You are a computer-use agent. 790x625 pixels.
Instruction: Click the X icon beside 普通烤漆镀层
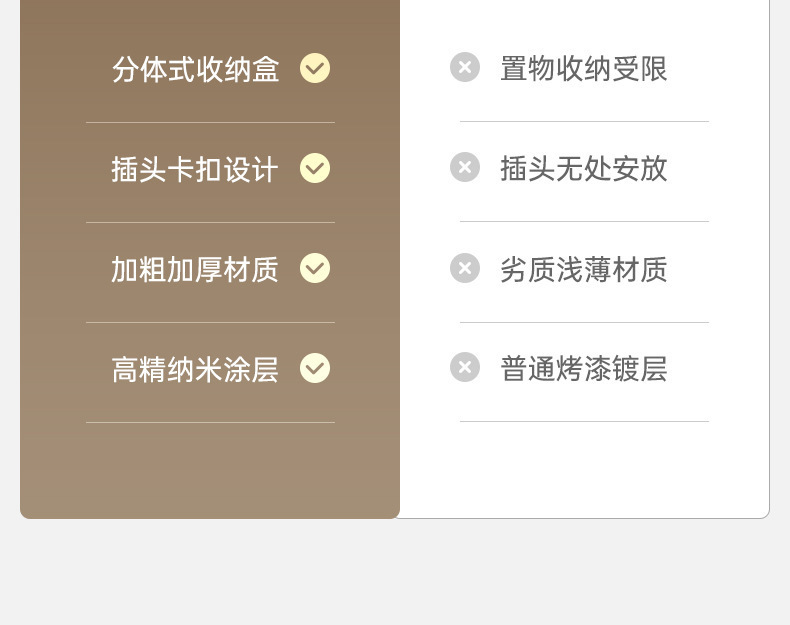[465, 367]
